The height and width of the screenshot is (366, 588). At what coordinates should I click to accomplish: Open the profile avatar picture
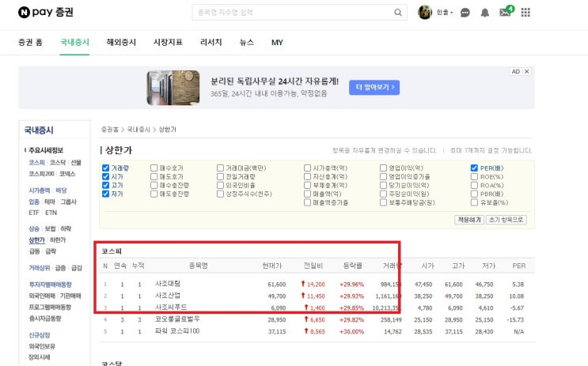[425, 13]
